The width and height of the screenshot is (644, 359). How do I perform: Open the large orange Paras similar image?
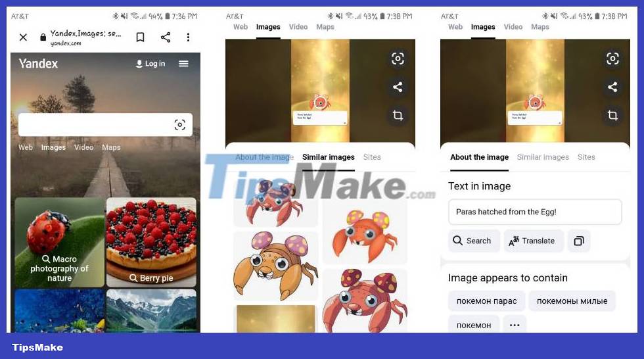click(x=275, y=266)
